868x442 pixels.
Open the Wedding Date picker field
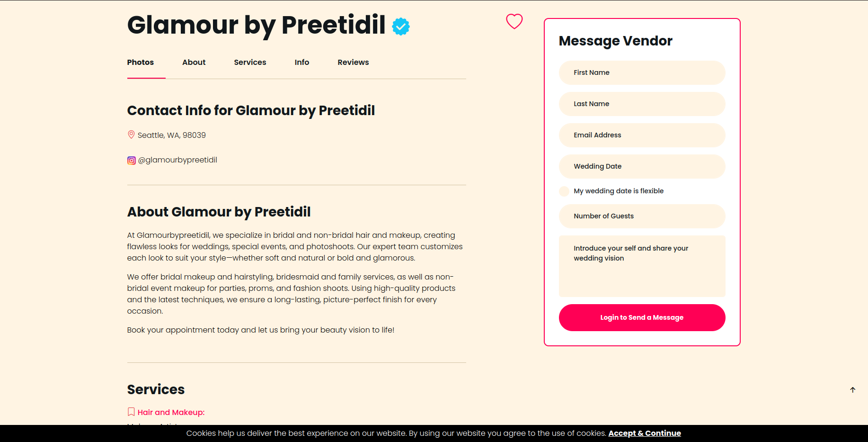coord(642,166)
